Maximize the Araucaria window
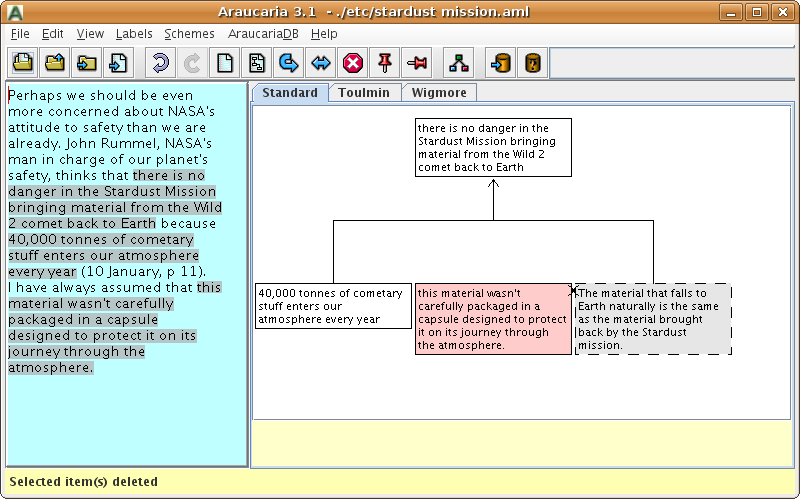 pyautogui.click(x=757, y=12)
